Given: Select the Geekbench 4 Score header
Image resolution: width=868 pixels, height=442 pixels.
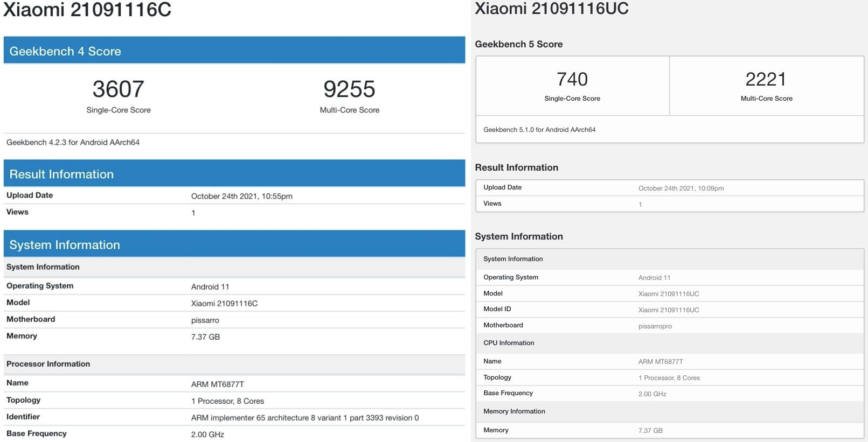Looking at the screenshot, I should [x=234, y=51].
